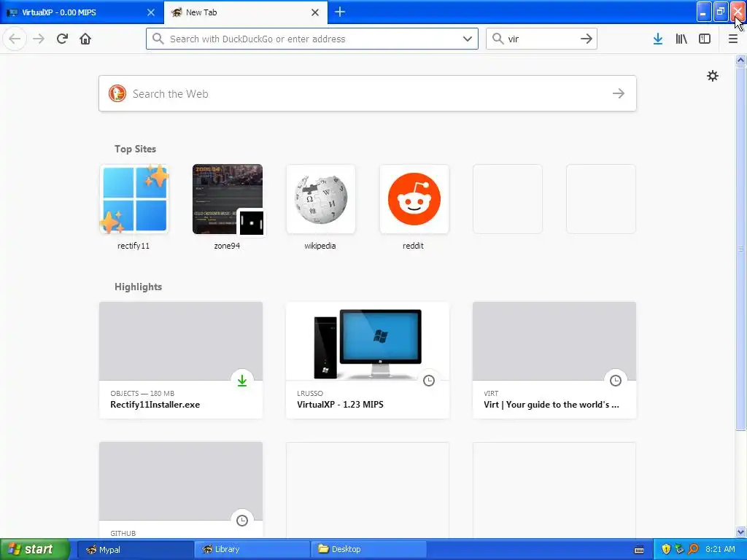Open Desktop folder from taskbar
Image resolution: width=747 pixels, height=560 pixels.
coord(368,550)
